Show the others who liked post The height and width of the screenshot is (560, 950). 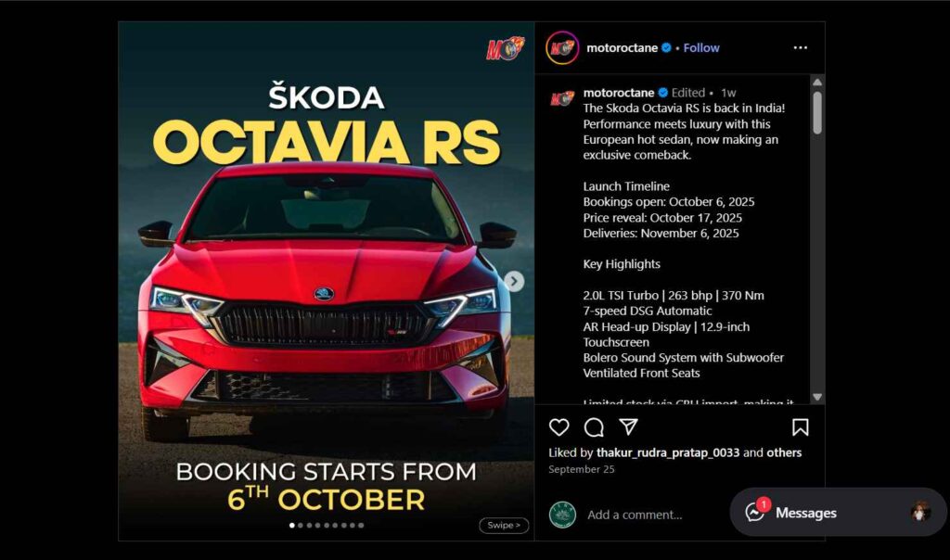click(x=784, y=452)
